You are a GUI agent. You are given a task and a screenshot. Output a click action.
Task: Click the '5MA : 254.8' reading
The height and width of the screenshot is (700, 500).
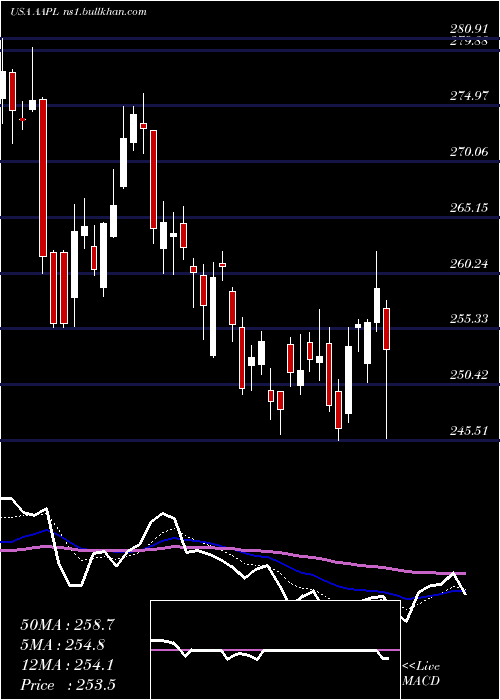coord(65,645)
